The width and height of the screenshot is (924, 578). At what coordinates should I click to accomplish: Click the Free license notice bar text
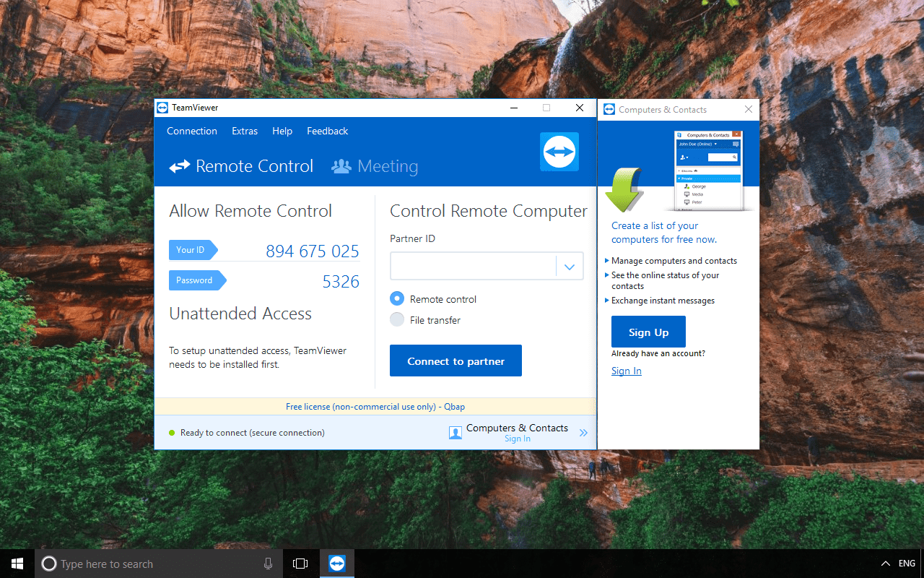tap(375, 407)
